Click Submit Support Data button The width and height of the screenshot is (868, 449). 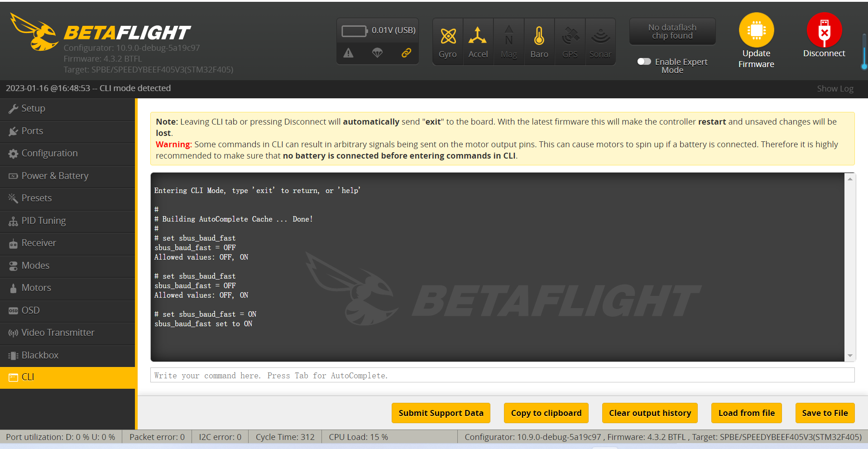coord(441,413)
